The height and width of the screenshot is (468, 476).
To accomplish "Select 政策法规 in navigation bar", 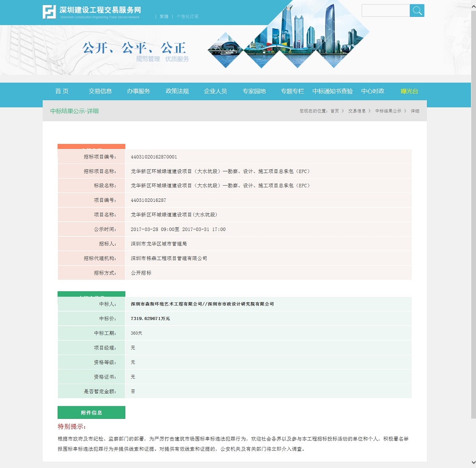I will (x=177, y=91).
